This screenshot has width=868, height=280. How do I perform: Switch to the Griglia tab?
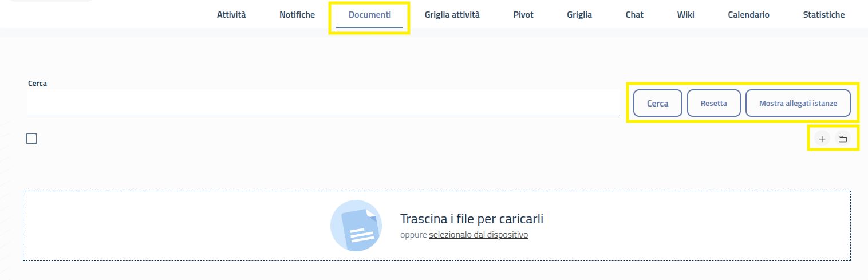(579, 15)
